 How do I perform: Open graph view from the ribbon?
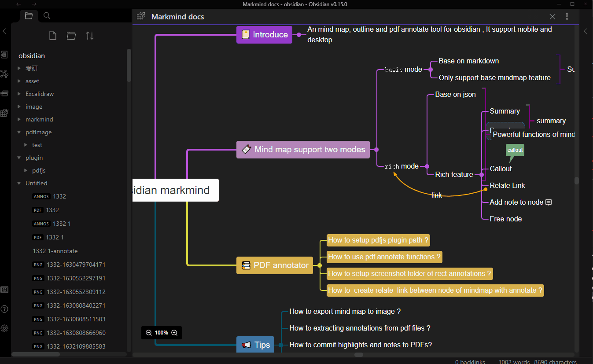pos(4,74)
